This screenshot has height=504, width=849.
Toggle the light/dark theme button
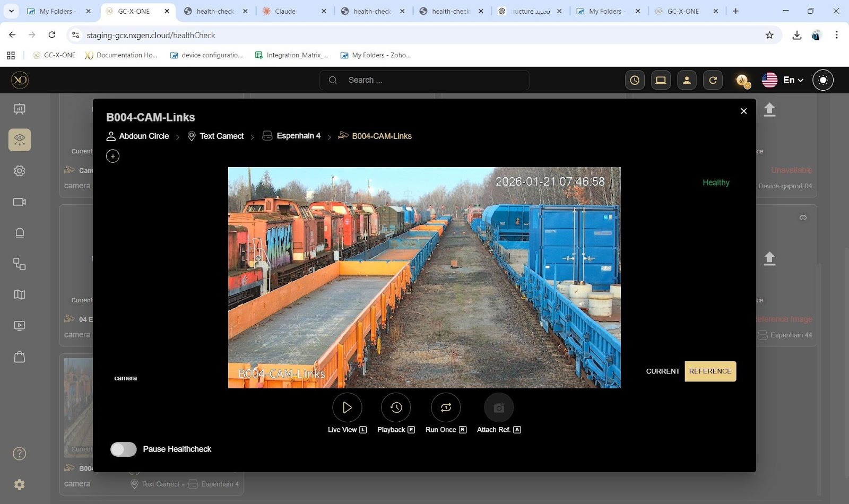point(822,80)
